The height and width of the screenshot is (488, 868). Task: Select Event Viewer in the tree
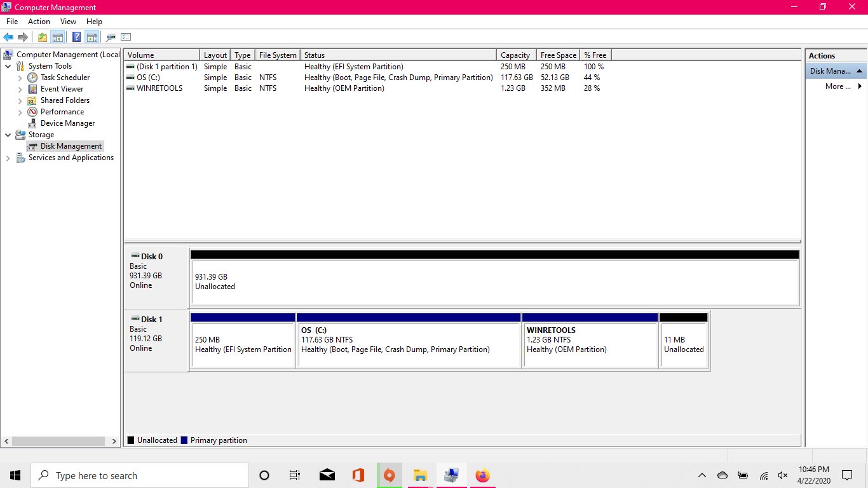[62, 89]
